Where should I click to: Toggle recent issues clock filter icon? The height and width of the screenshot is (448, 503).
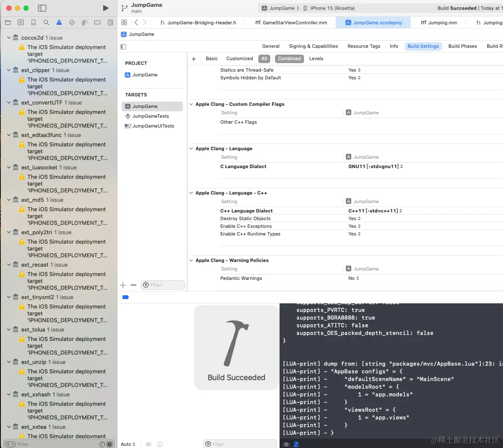click(x=102, y=444)
